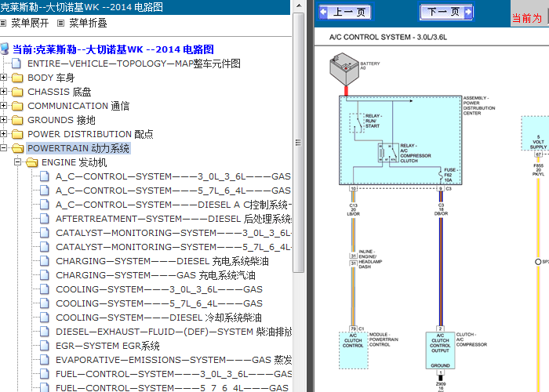Click the tree panel scrollbar thumb
Screen dimensions: 549x392
click(x=298, y=143)
